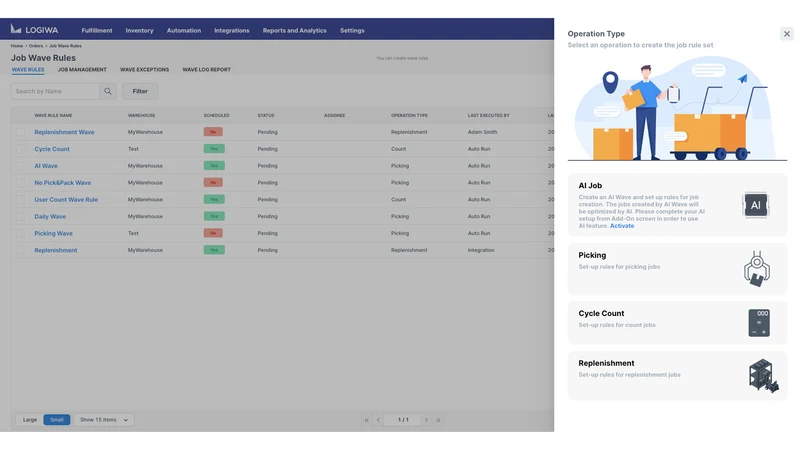Click the Warehouse column header
800x450 pixels.
[141, 116]
